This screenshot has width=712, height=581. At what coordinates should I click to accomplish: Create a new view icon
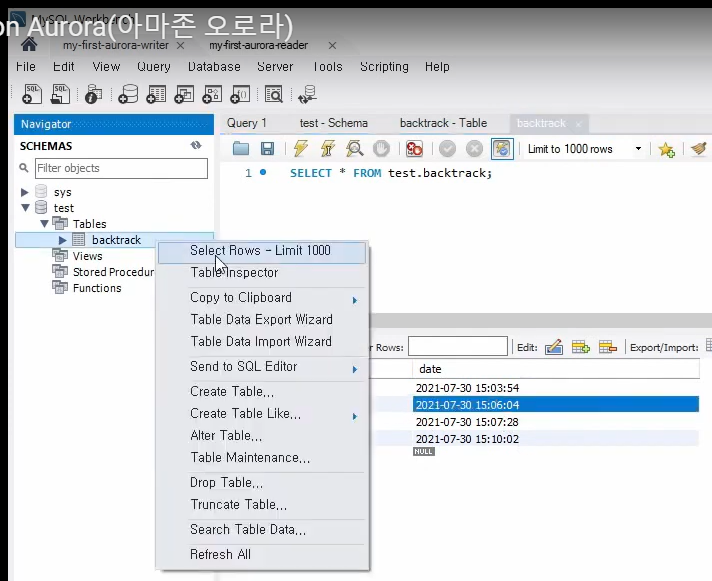184,94
